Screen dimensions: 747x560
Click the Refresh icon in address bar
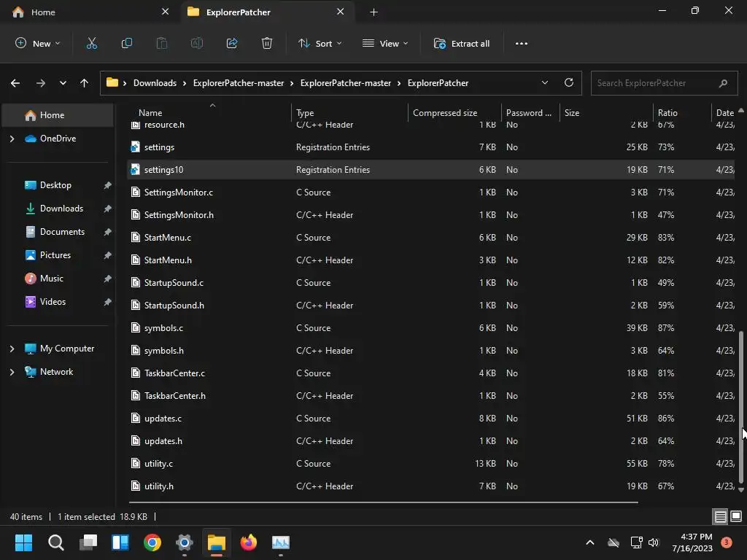[x=569, y=83]
